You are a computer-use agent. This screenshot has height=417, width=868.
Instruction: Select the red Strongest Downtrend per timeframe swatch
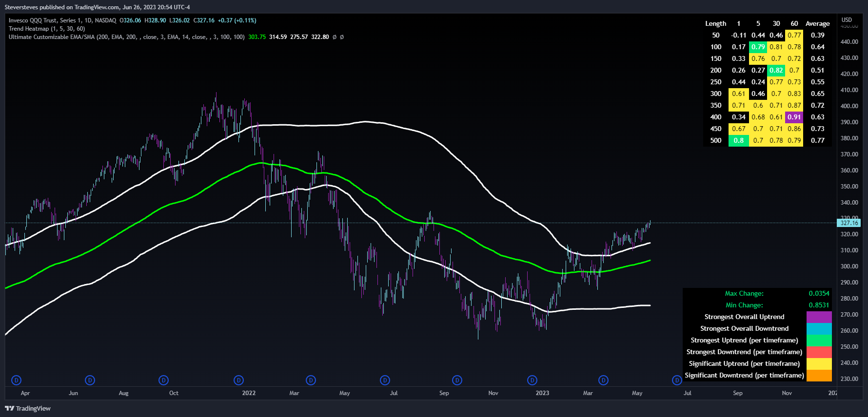click(819, 352)
